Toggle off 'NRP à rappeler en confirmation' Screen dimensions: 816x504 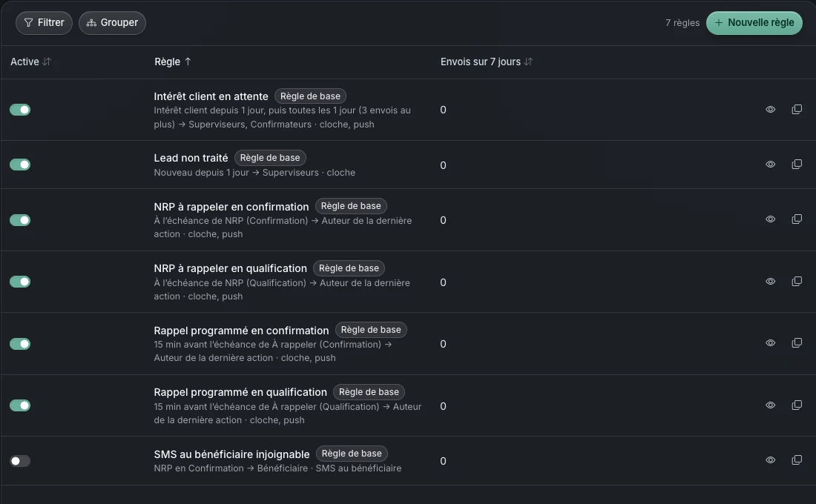click(20, 220)
